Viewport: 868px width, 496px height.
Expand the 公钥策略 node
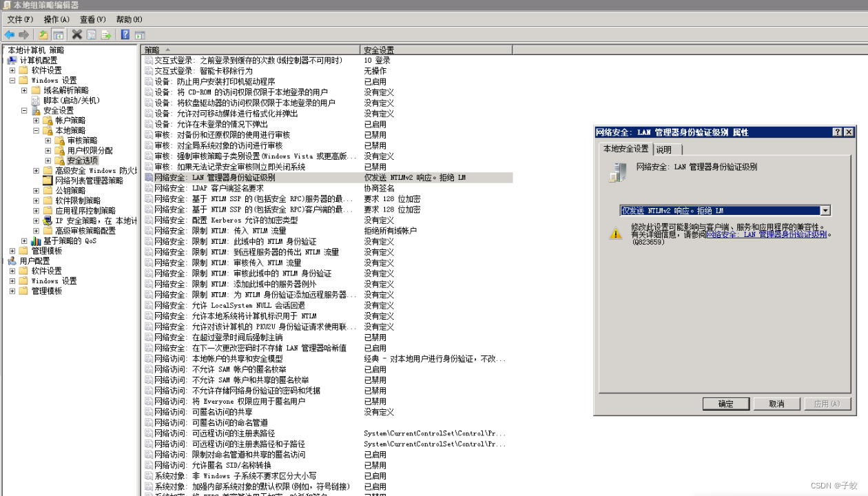36,191
